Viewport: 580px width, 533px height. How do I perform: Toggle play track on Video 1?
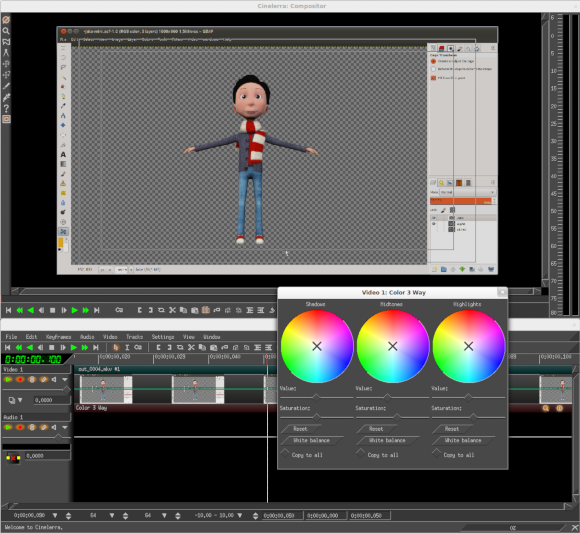coord(8,379)
